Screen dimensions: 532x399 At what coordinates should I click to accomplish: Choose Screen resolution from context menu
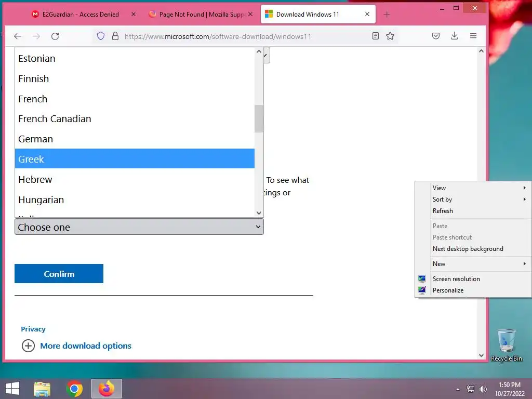473,279
